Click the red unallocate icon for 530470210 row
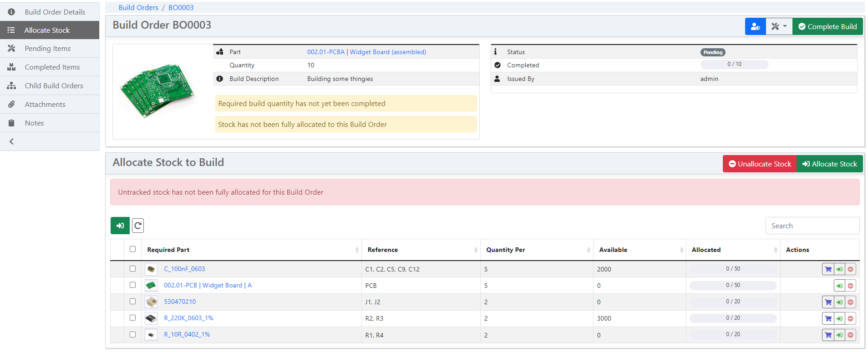The width and height of the screenshot is (868, 352). pos(850,302)
